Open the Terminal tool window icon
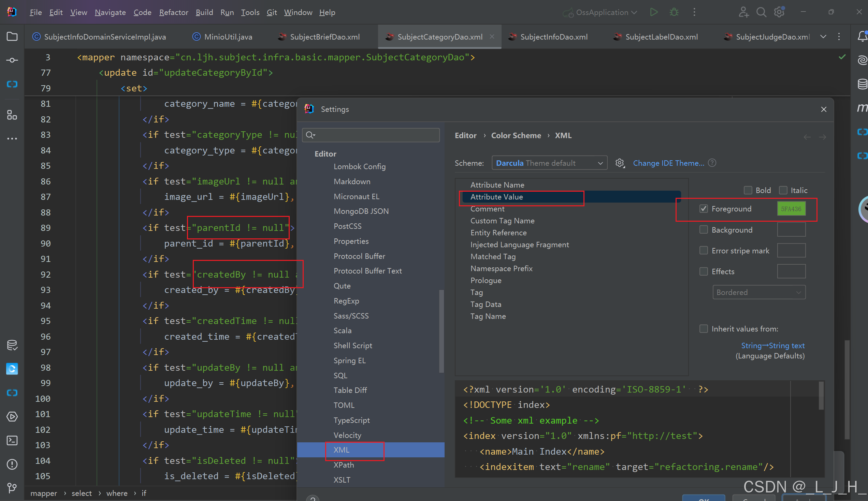 (x=12, y=440)
